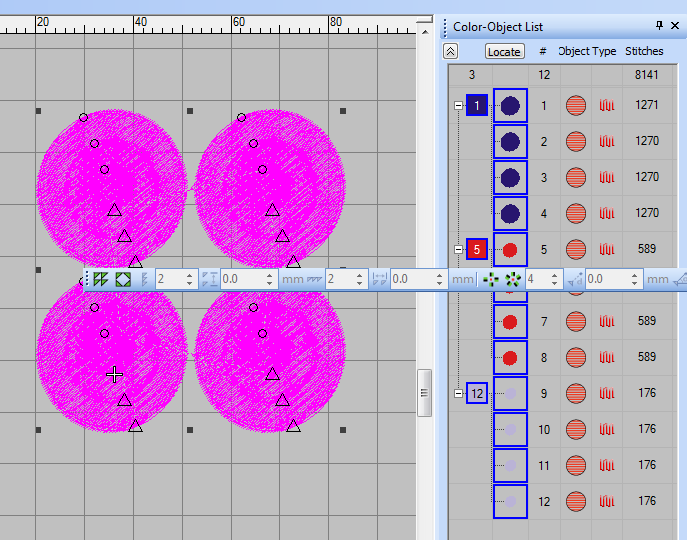Click stitch count 1271 for object 1
687x540 pixels.
pos(647,105)
